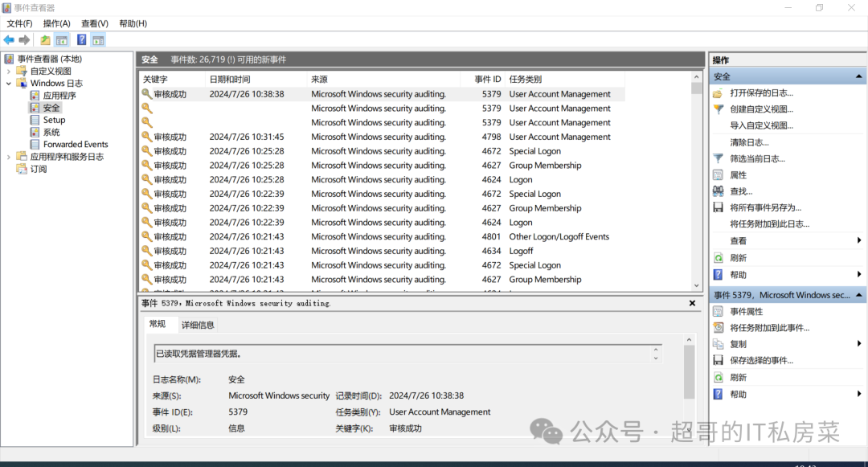Click the save all events floppy icon

[718, 207]
